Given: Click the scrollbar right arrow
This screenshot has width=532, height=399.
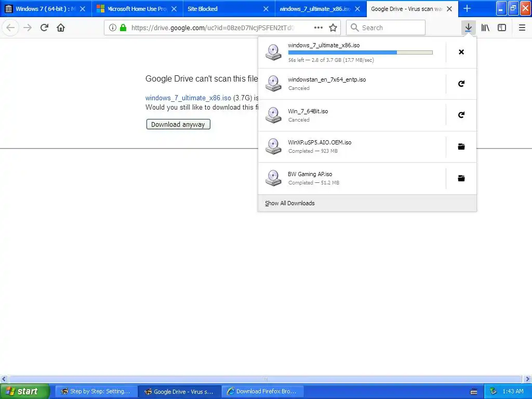Looking at the screenshot, I should coord(527,379).
